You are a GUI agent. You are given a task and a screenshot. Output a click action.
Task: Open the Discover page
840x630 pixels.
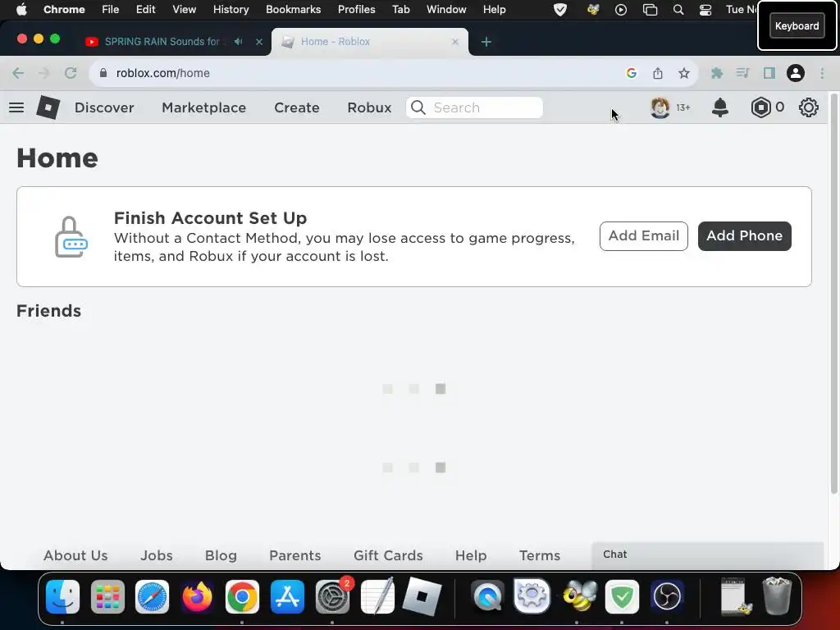[104, 107]
